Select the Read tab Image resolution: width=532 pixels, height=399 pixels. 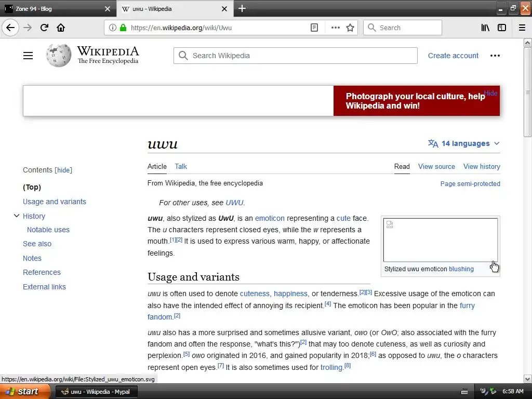click(402, 166)
